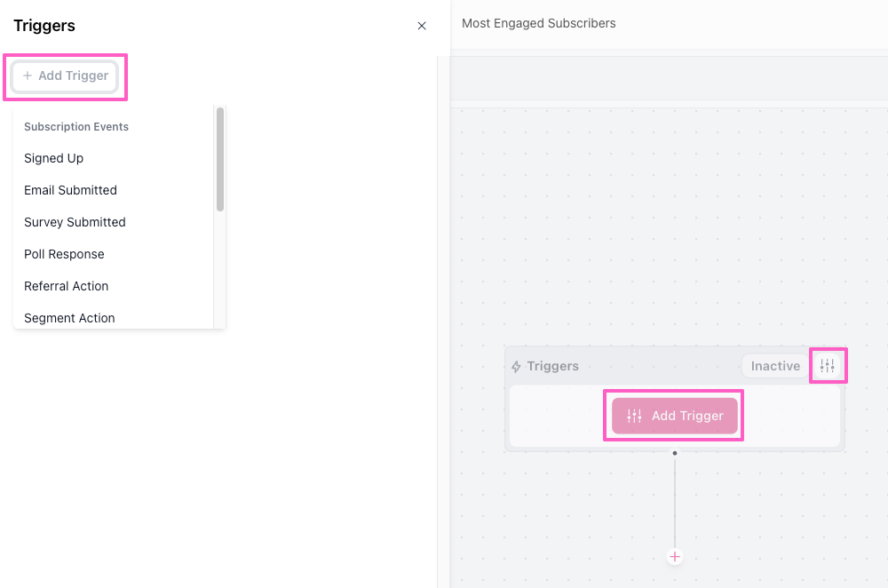Close the Triggers side panel
The height and width of the screenshot is (588, 888).
pyautogui.click(x=422, y=26)
